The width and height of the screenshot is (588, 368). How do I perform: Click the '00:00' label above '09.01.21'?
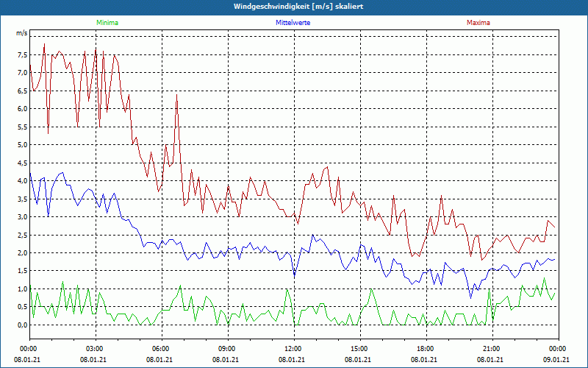(559, 349)
